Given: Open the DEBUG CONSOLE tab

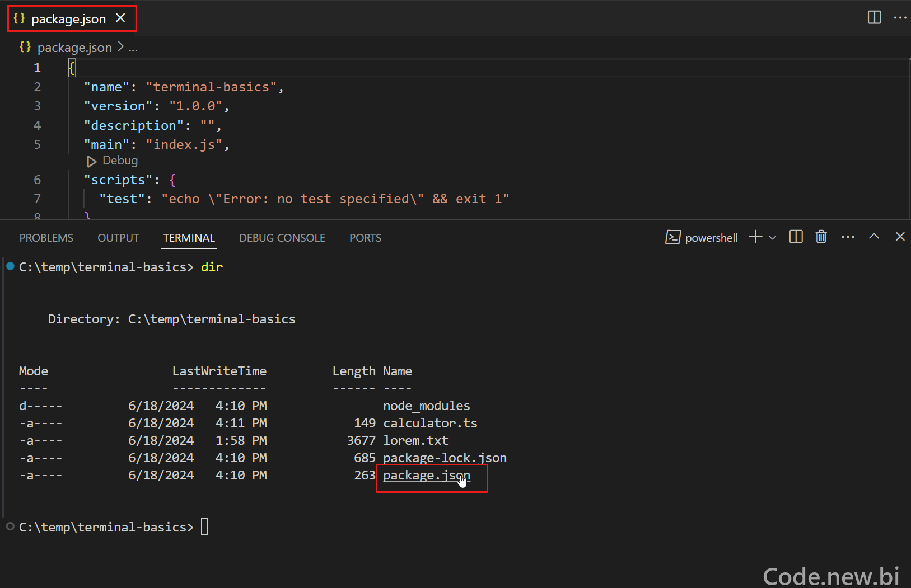Looking at the screenshot, I should pyautogui.click(x=282, y=238).
